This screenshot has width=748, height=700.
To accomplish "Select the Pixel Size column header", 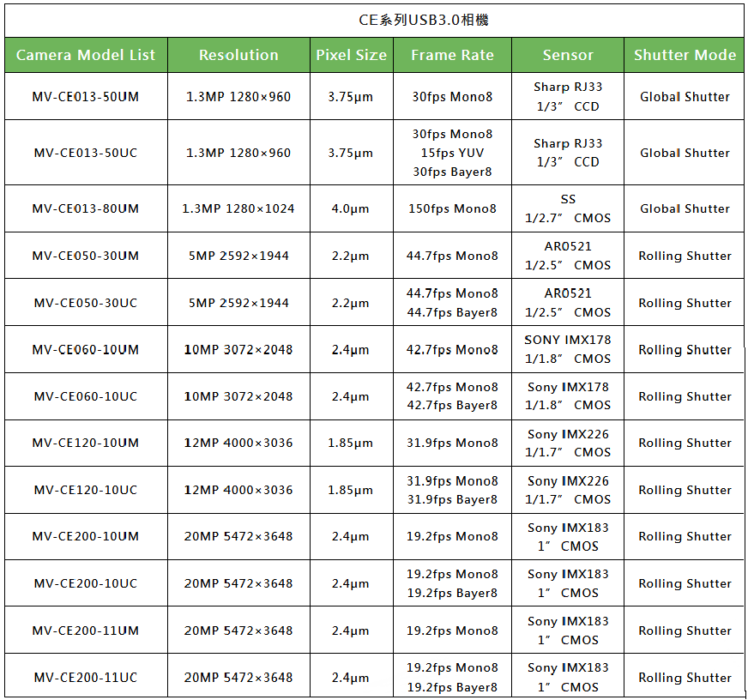I will [352, 55].
